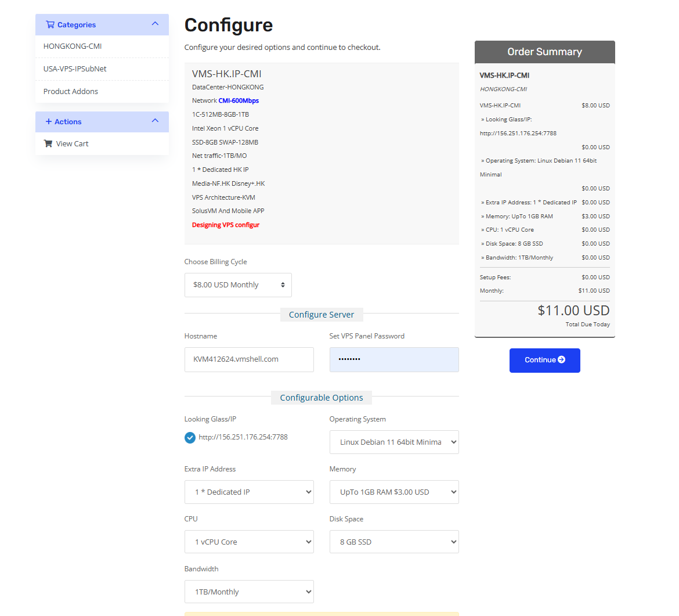Open the HONGKONG-CMI category
The height and width of the screenshot is (616, 679).
tap(73, 46)
